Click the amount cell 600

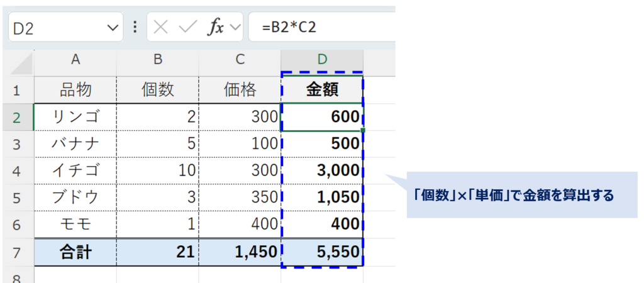click(323, 117)
